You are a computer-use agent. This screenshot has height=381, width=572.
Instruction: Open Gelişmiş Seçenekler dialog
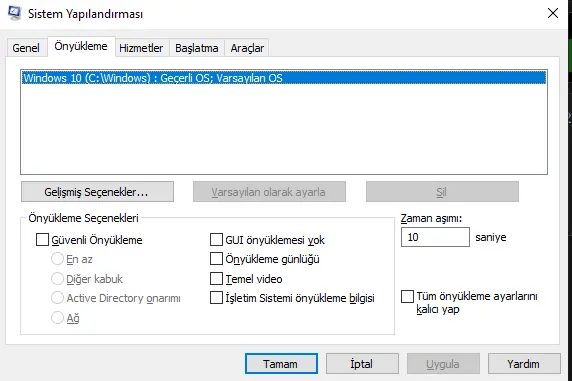[97, 192]
